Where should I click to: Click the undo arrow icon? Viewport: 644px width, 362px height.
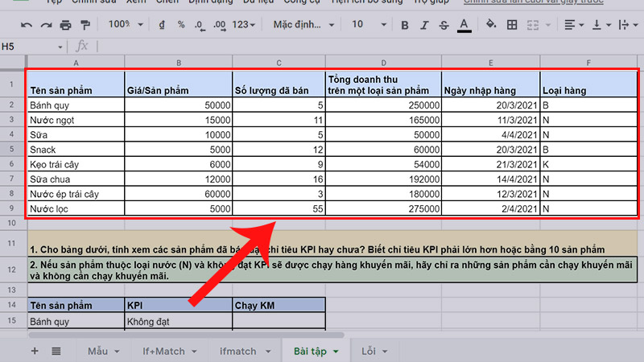coord(27,26)
